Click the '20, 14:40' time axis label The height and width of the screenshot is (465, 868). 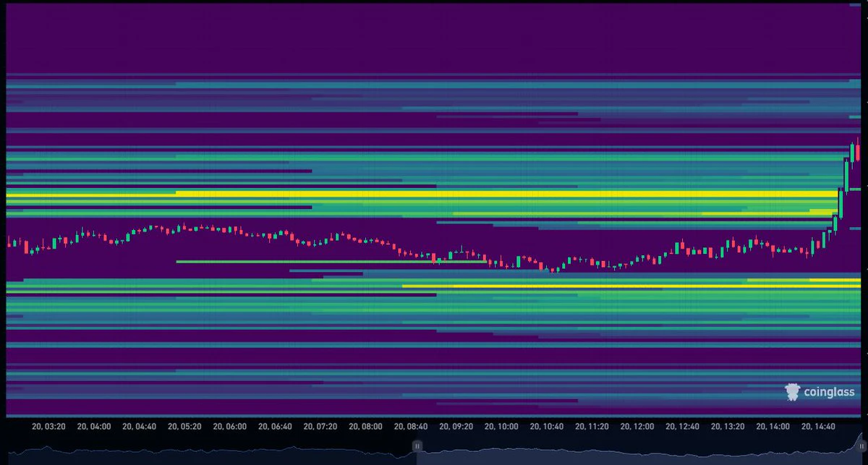pos(820,427)
